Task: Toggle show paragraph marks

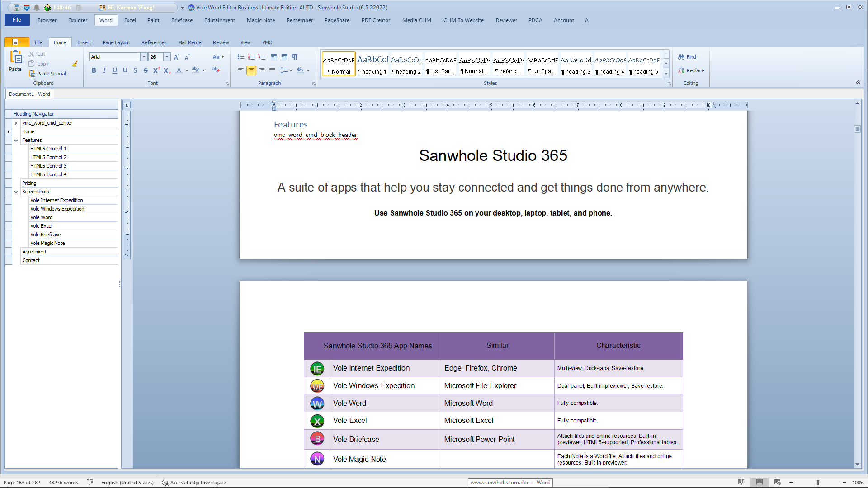Action: (x=295, y=57)
